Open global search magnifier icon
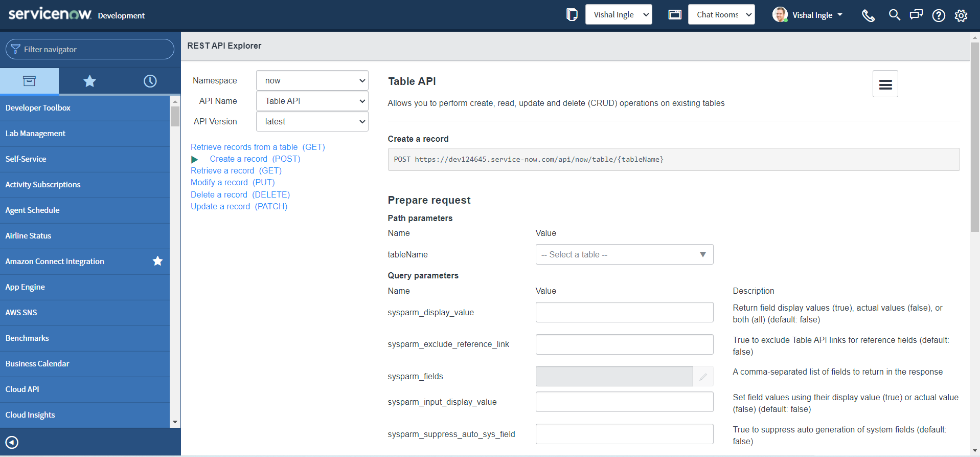This screenshot has height=457, width=980. (x=894, y=15)
